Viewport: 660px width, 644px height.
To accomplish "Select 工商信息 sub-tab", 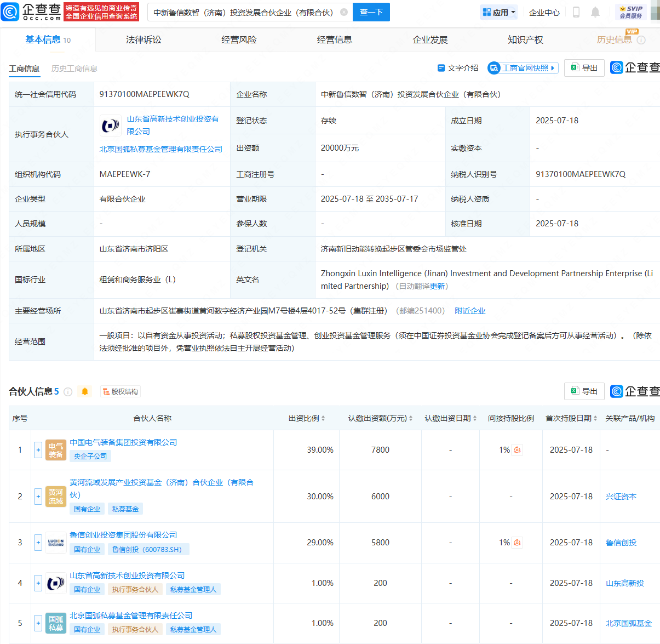I will (x=24, y=69).
